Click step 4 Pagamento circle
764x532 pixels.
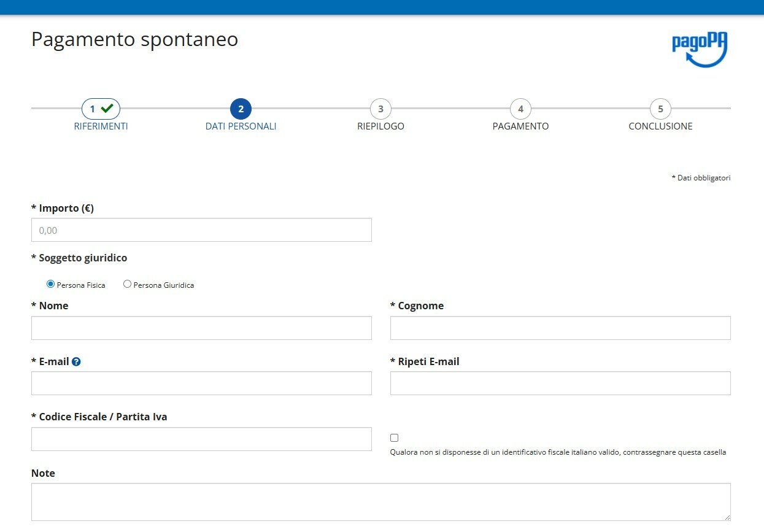[x=520, y=109]
